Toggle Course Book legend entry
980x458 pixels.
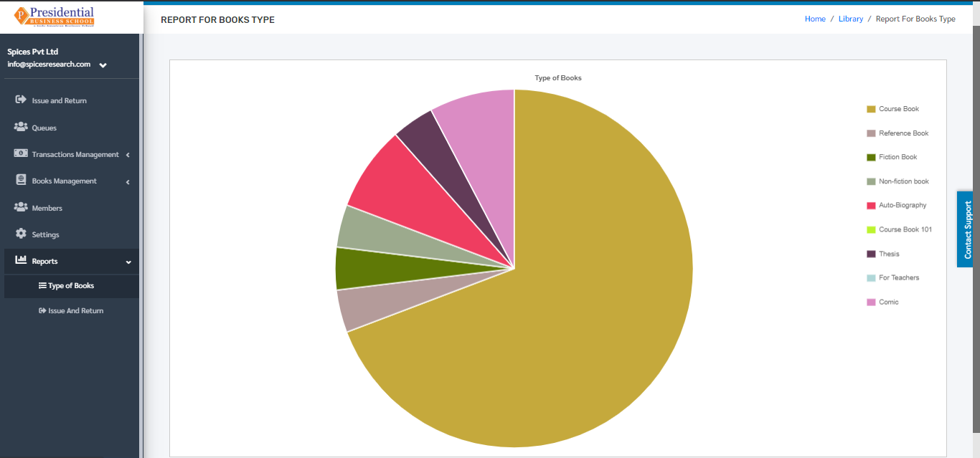892,109
